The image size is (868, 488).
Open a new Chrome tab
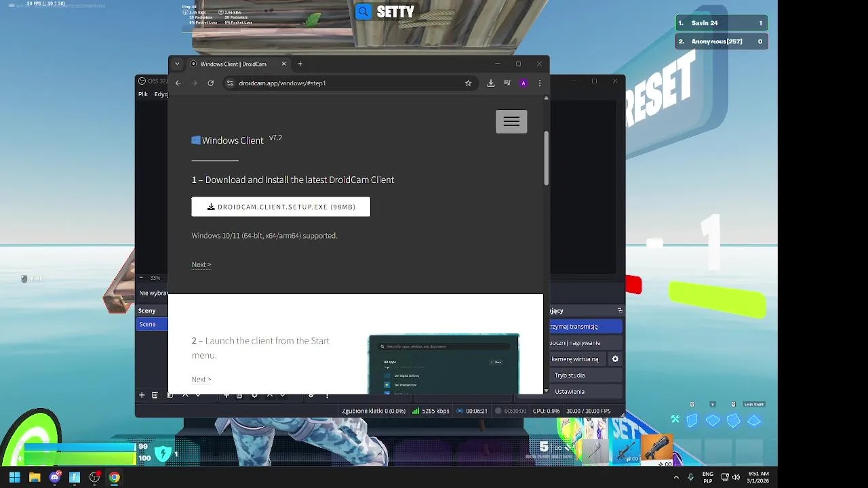point(300,64)
